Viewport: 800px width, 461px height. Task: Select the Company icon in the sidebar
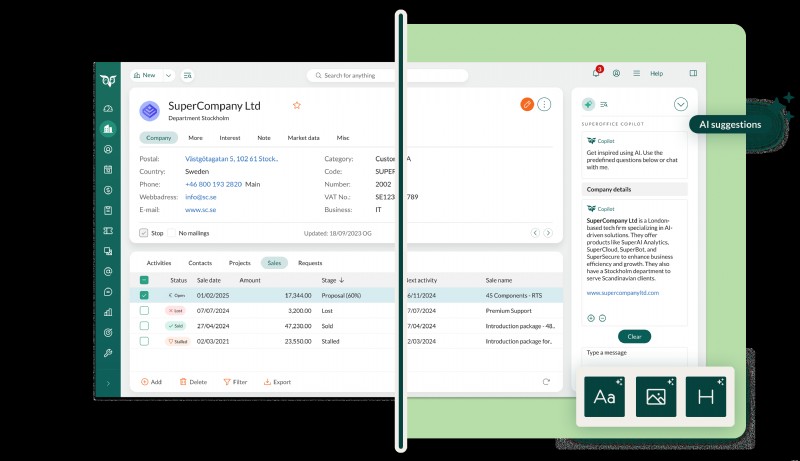[x=108, y=129]
